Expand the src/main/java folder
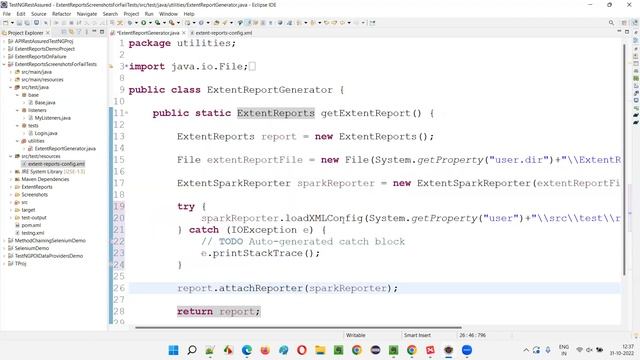Viewport: 640px width, 360px height. click(x=11, y=72)
